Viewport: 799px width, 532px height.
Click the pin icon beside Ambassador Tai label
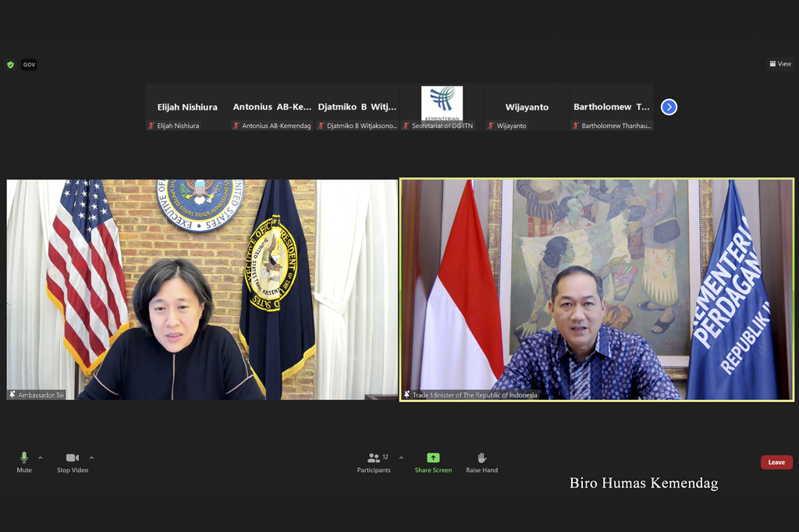coord(12,395)
